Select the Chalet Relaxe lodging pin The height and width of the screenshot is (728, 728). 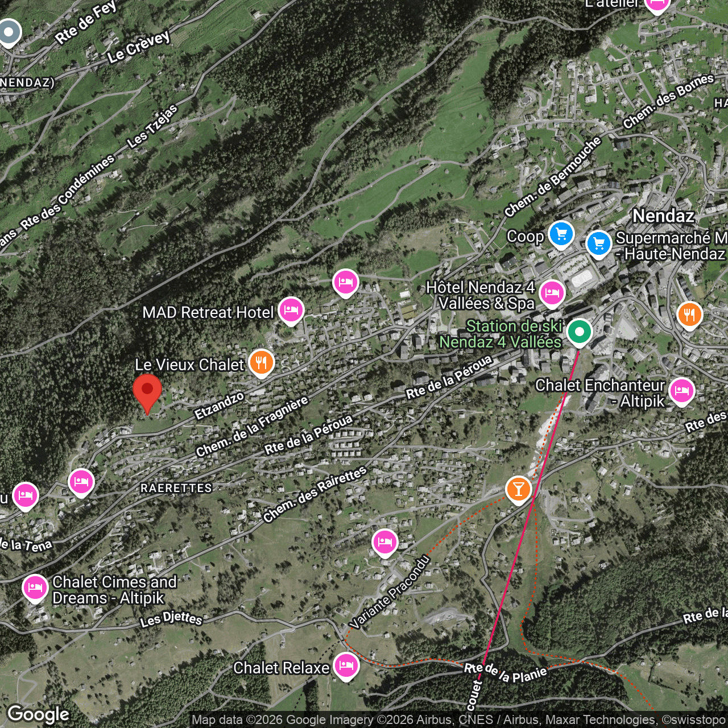(346, 665)
